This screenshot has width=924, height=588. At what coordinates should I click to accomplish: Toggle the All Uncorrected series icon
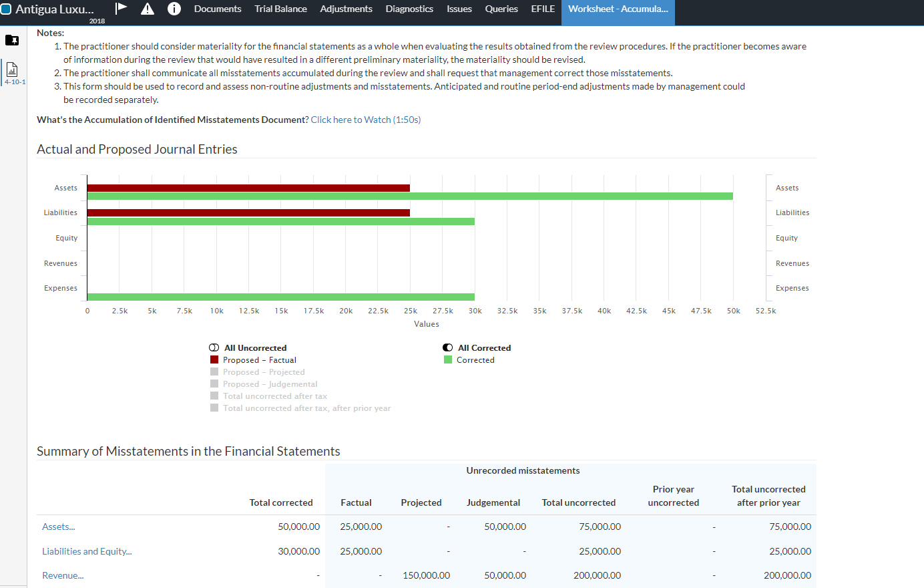tap(214, 348)
